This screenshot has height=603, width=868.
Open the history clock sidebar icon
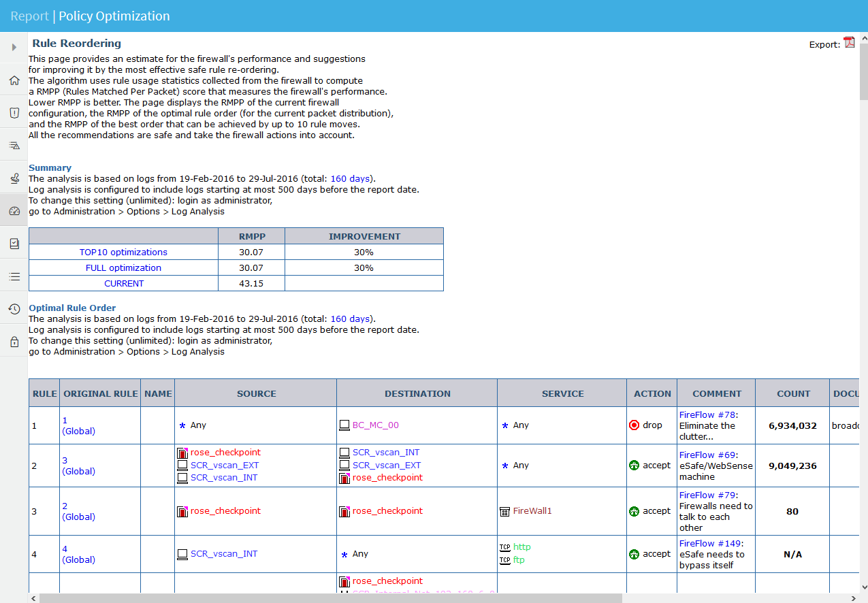[14, 309]
